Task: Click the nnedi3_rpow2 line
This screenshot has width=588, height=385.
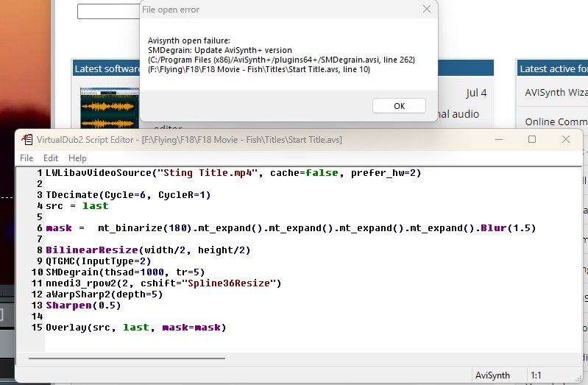Action: pyautogui.click(x=163, y=283)
